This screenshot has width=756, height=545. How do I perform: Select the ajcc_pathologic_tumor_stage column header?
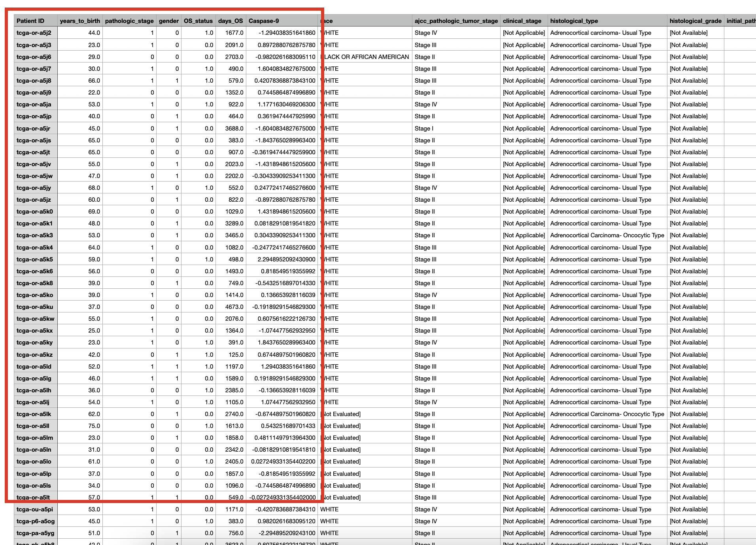(x=456, y=21)
